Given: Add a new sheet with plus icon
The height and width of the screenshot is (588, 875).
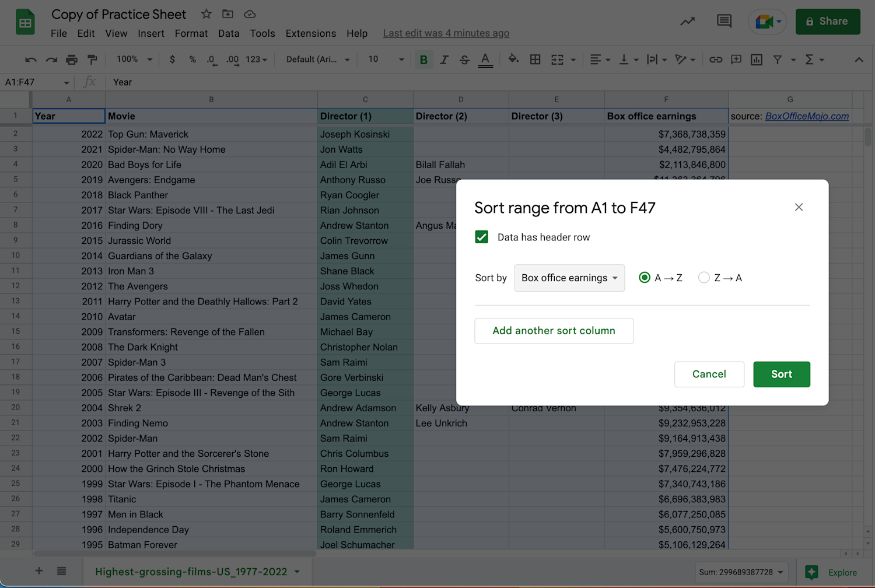Looking at the screenshot, I should [39, 571].
